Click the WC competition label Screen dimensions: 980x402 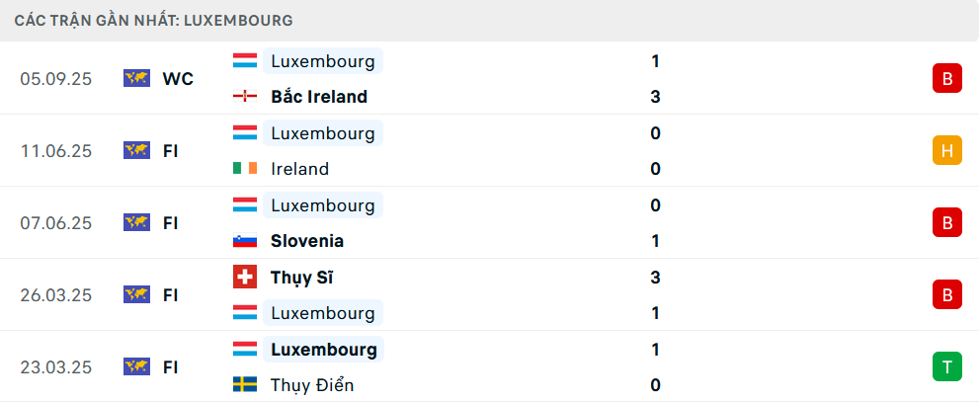point(178,79)
